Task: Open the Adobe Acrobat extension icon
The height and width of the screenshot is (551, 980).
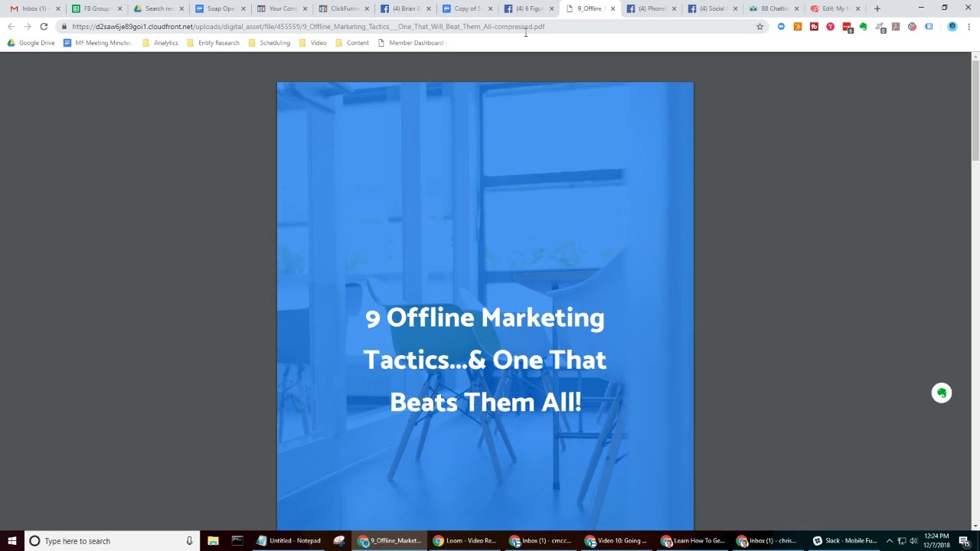Action: [x=896, y=27]
